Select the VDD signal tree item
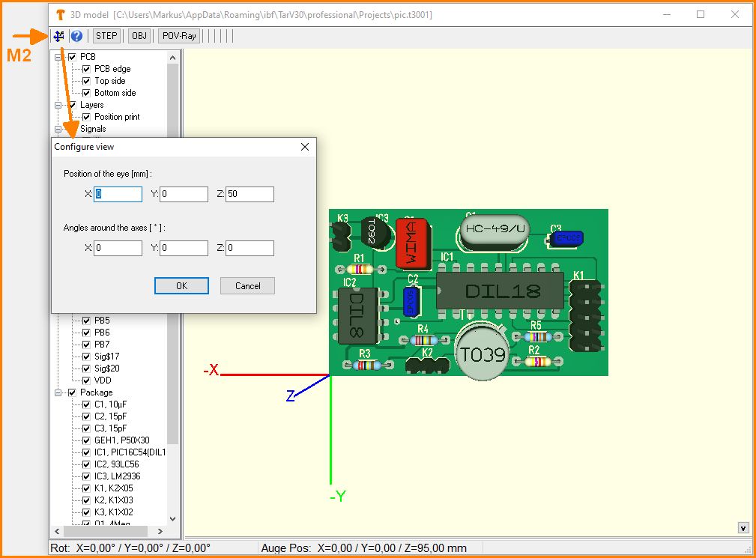 pyautogui.click(x=103, y=380)
